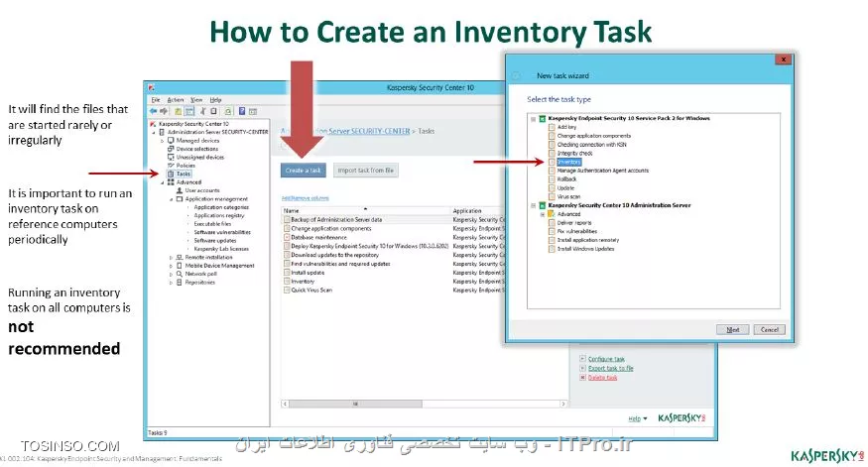868x467 pixels.
Task: Click the blue Help book toolbar icon
Action: click(242, 111)
